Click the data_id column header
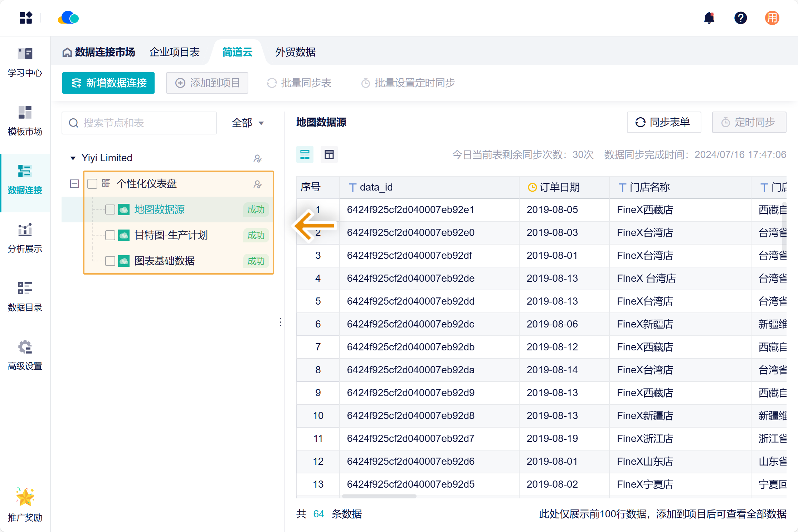This screenshot has height=532, width=798. (x=429, y=187)
